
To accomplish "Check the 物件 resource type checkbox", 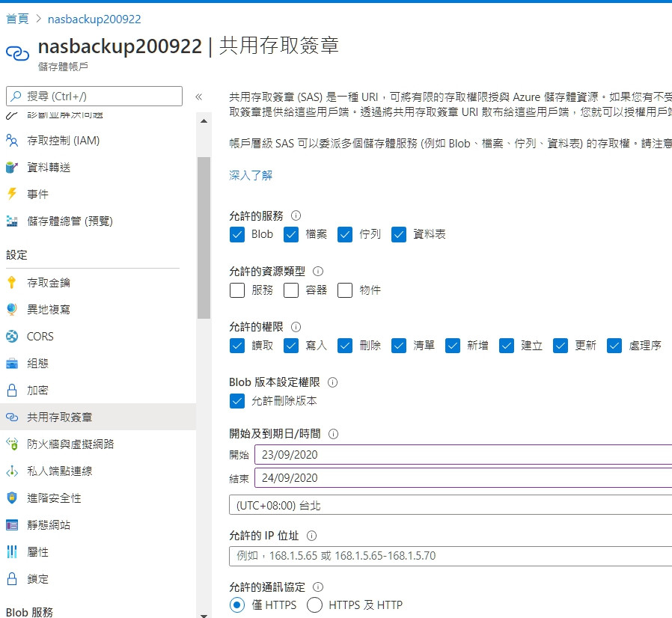I will click(x=345, y=290).
